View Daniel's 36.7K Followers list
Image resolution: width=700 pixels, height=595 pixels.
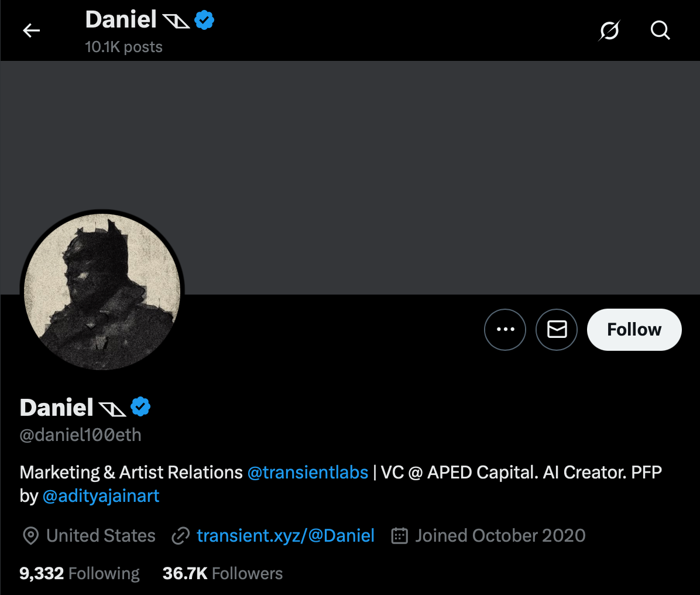[x=222, y=573]
